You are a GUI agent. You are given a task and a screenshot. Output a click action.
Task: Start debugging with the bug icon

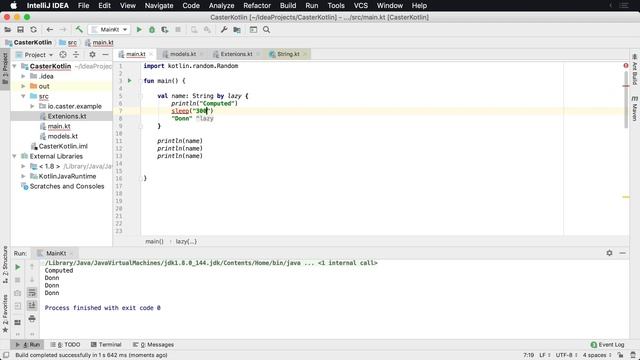[152, 30]
